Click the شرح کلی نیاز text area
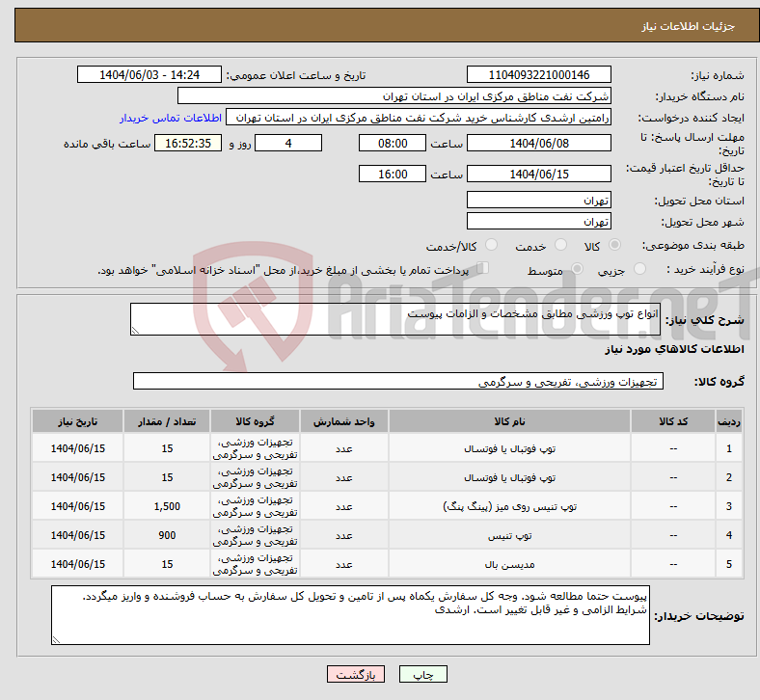Viewport: 760px width, 700px height. point(395,319)
